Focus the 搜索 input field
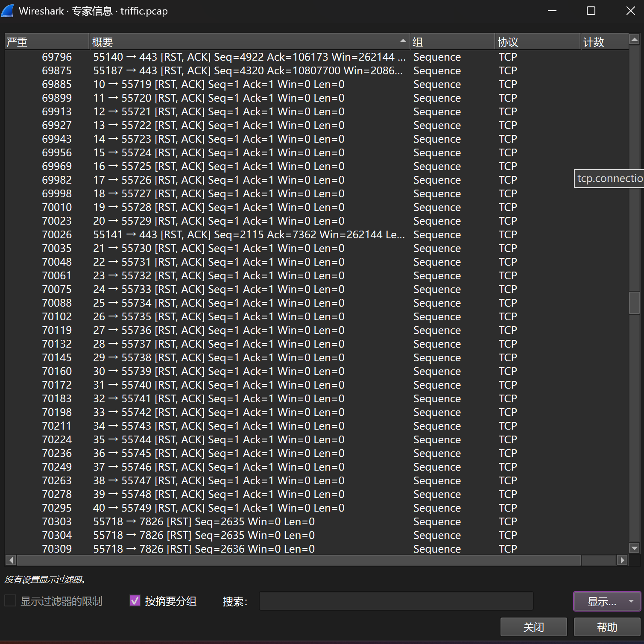The width and height of the screenshot is (644, 644). (396, 601)
